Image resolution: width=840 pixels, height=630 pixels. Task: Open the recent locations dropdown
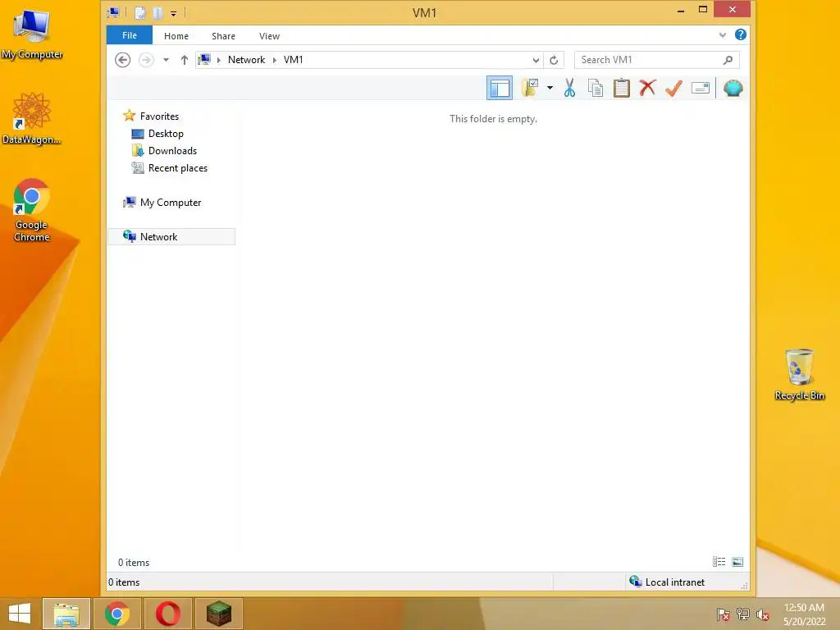166,59
